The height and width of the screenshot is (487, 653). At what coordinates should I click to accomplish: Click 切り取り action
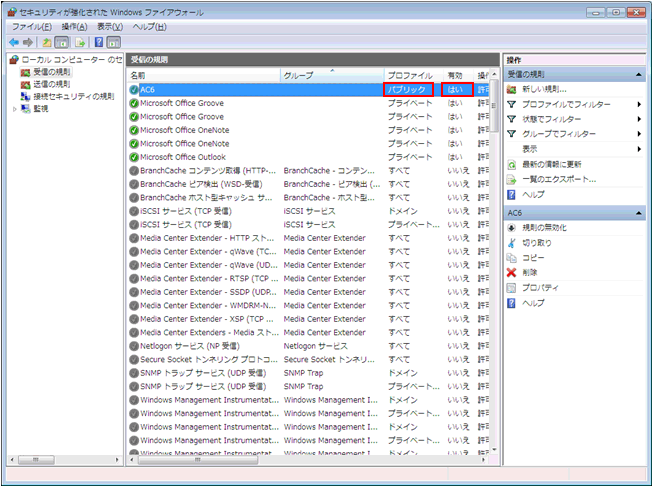tap(537, 243)
